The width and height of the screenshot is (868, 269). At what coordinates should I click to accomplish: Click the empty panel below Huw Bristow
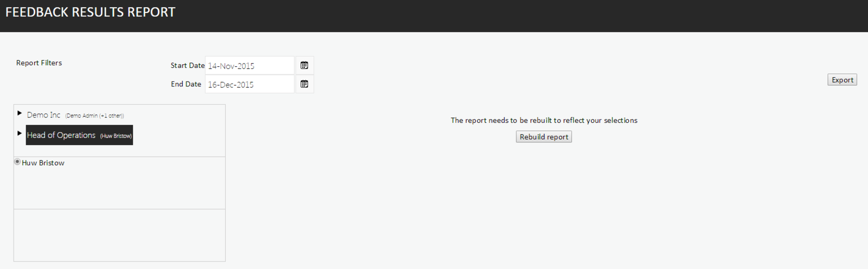tap(119, 235)
